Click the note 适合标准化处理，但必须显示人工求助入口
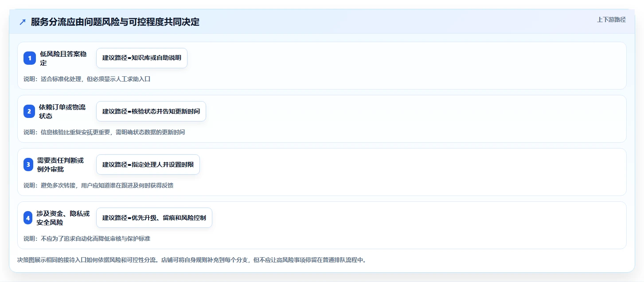Image resolution: width=644 pixels, height=282 pixels. [87, 79]
